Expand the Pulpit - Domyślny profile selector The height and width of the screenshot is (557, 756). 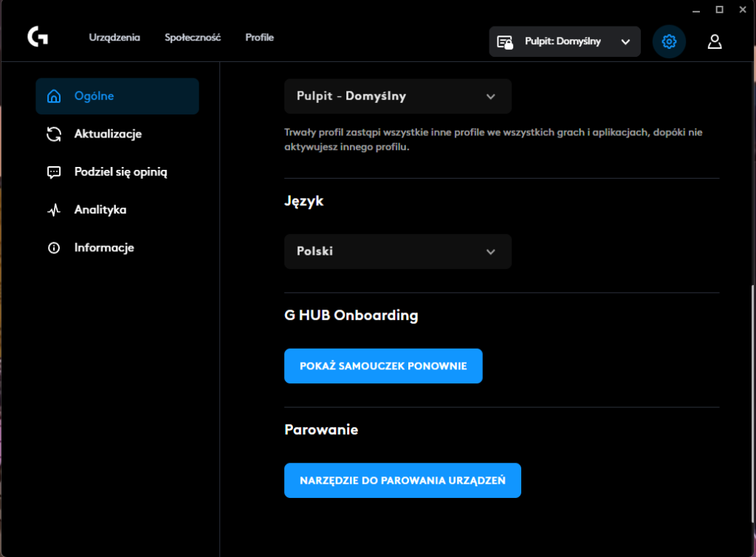pyautogui.click(x=397, y=96)
